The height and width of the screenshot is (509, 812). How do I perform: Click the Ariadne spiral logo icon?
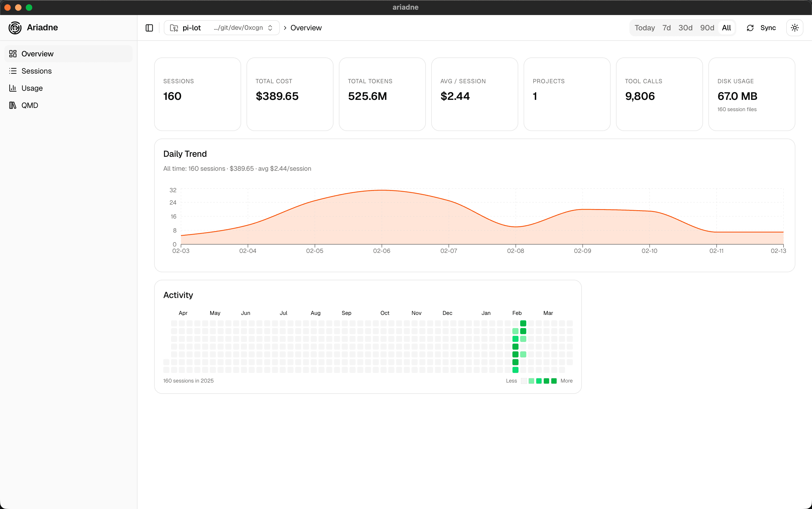15,28
